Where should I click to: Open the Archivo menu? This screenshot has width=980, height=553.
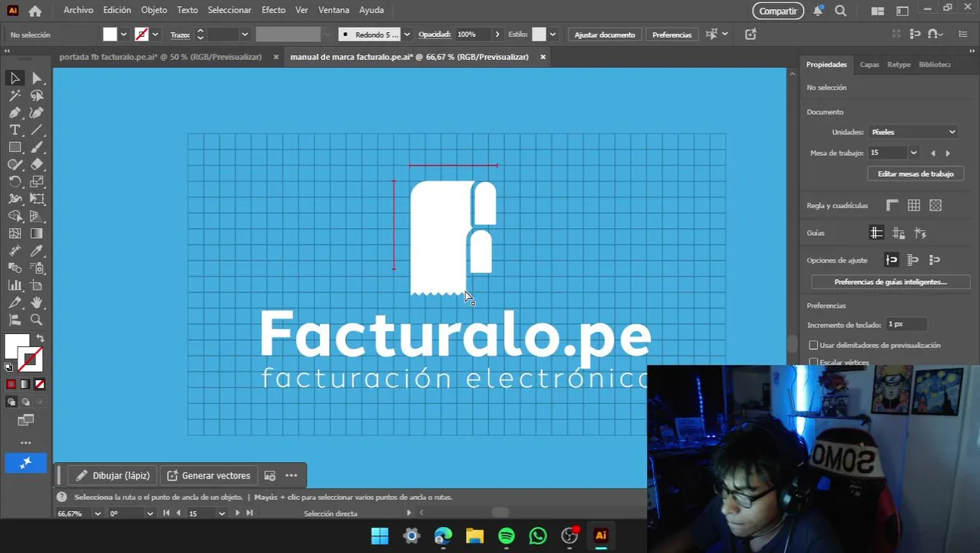click(x=78, y=10)
